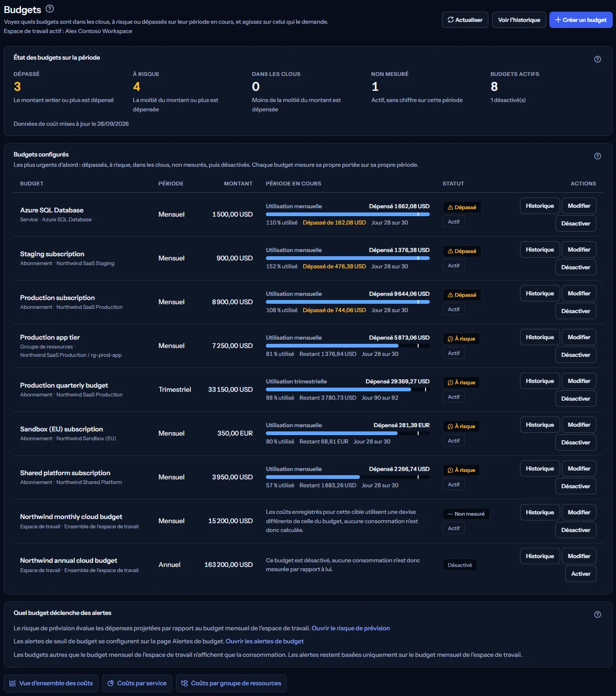Open Historique for Shared platform subscription

click(540, 469)
